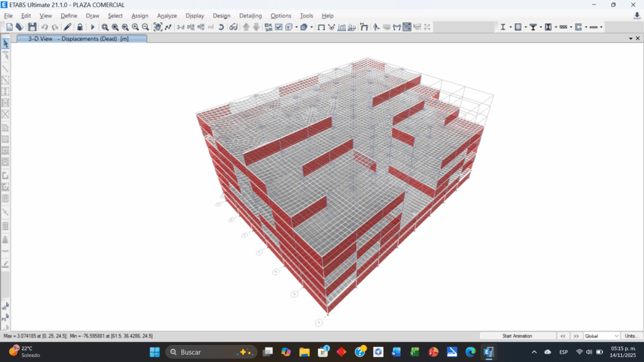Open the Global coordinate system dropdown
This screenshot has width=644, height=362.
click(601, 336)
